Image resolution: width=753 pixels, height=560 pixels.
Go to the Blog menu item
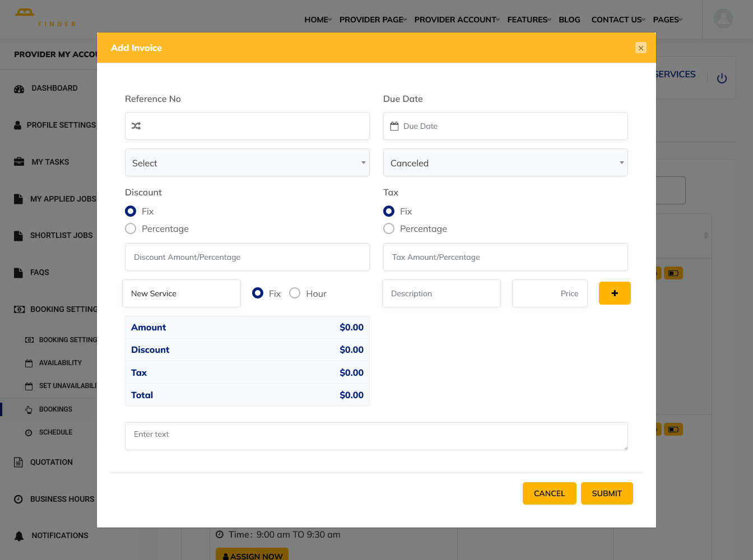[569, 20]
